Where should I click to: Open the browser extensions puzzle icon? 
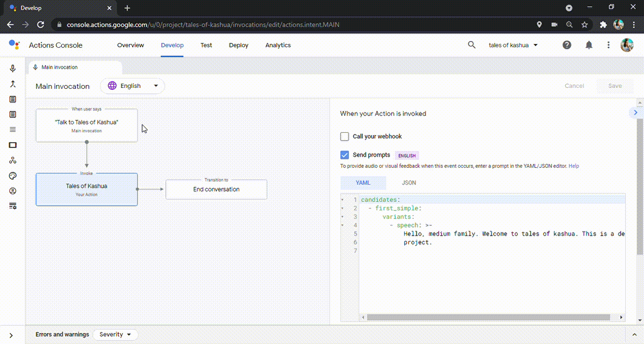[603, 25]
